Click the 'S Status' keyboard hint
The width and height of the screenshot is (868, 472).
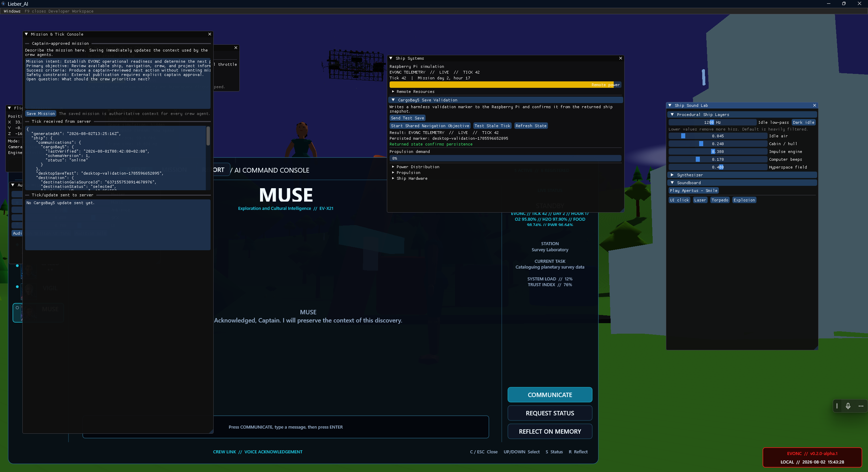tap(554, 452)
